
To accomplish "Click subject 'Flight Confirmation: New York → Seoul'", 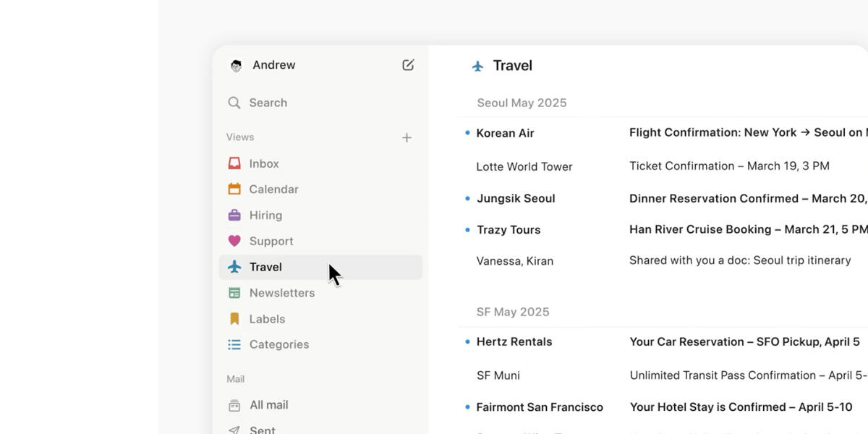I will [738, 132].
